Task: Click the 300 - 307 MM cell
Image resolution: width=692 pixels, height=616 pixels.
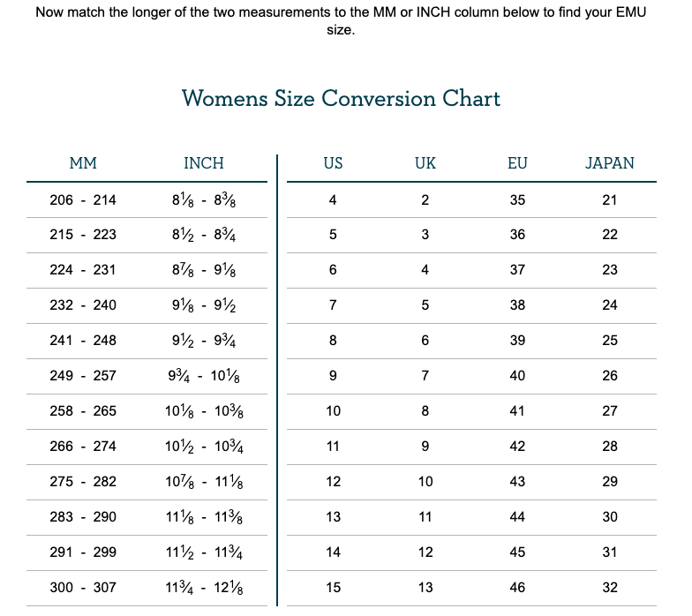Action: tap(83, 588)
